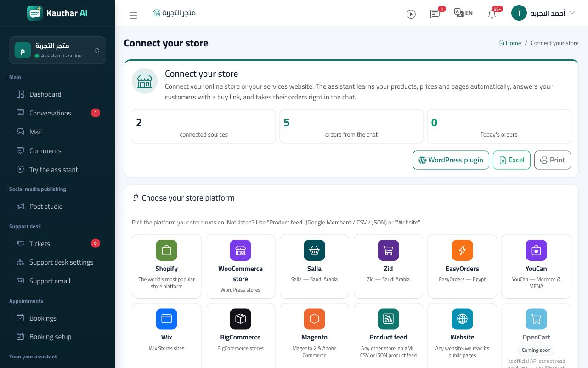Open Booking setup
This screenshot has height=368, width=588.
click(x=57, y=337)
